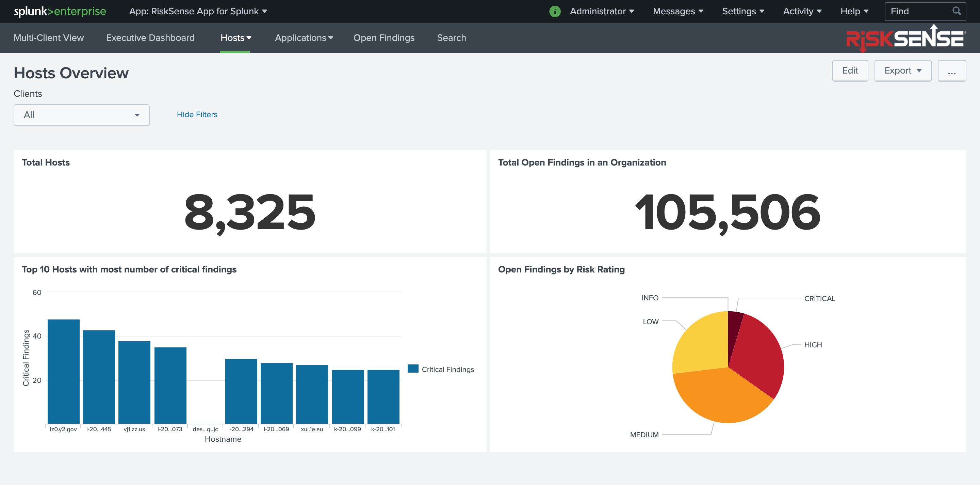Image resolution: width=980 pixels, height=485 pixels.
Task: Click the l-20...294 bar
Action: [241, 391]
